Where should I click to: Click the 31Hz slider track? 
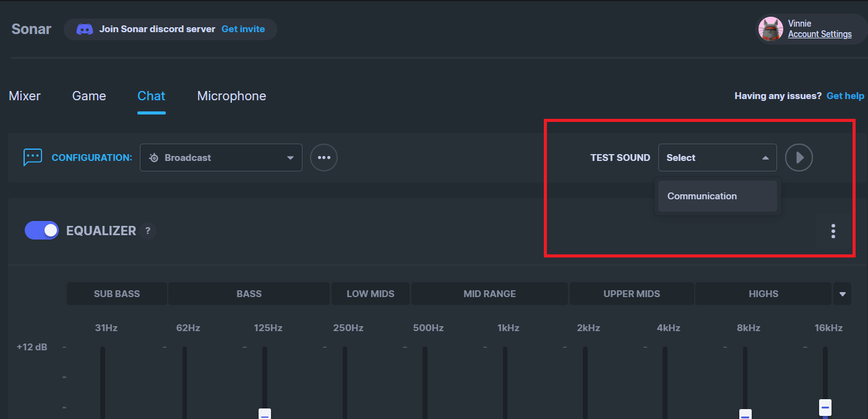pyautogui.click(x=103, y=382)
